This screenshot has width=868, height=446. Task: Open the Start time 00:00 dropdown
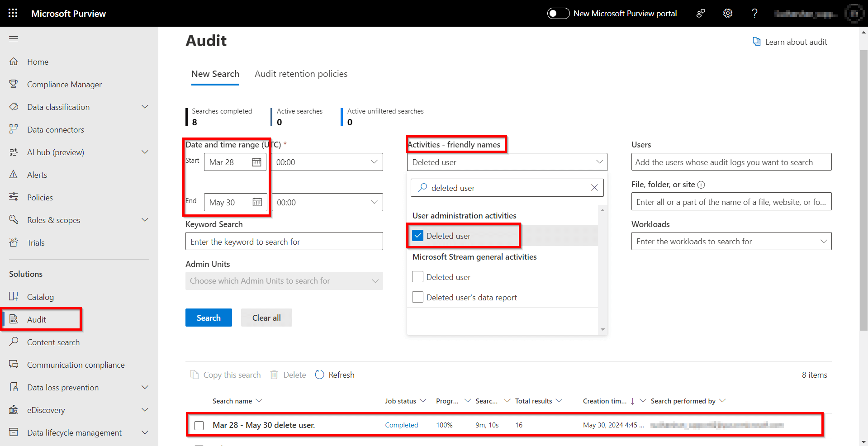tap(327, 162)
